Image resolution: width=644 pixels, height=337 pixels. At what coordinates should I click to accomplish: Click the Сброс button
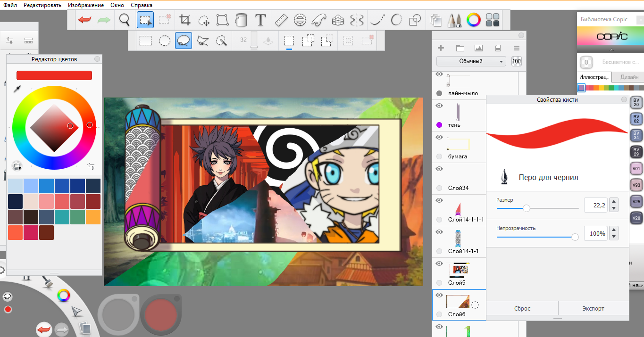tap(522, 308)
